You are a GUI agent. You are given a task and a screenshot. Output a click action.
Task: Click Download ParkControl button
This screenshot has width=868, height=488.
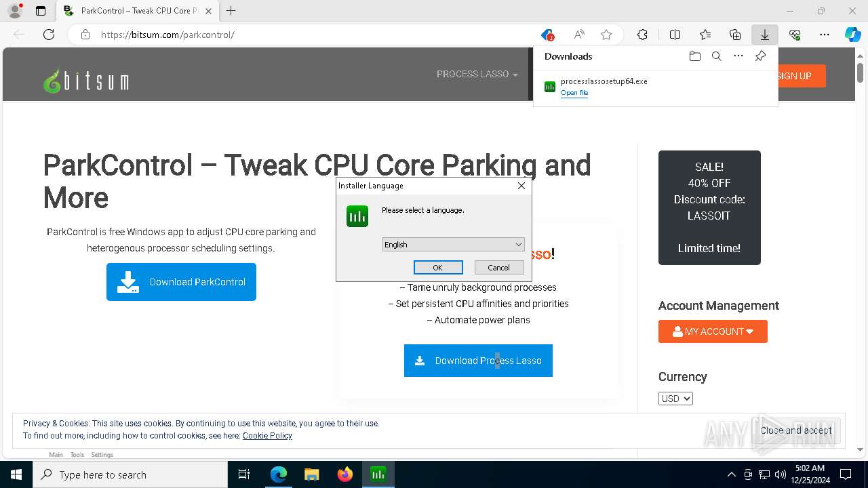(x=181, y=282)
